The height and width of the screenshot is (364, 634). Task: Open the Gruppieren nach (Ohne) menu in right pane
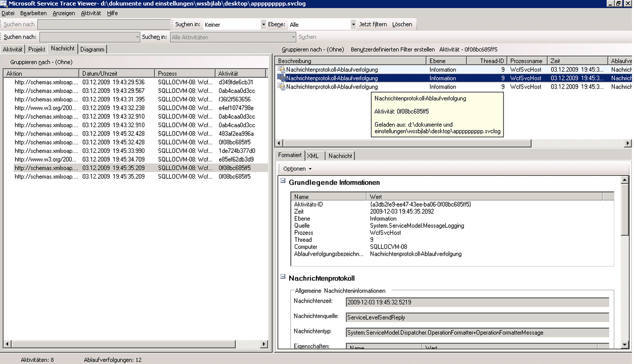(x=313, y=49)
